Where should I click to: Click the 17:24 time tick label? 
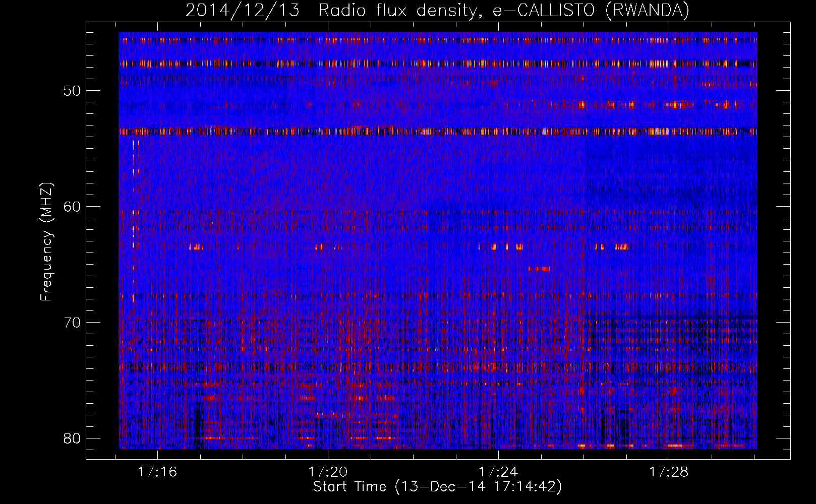(498, 472)
